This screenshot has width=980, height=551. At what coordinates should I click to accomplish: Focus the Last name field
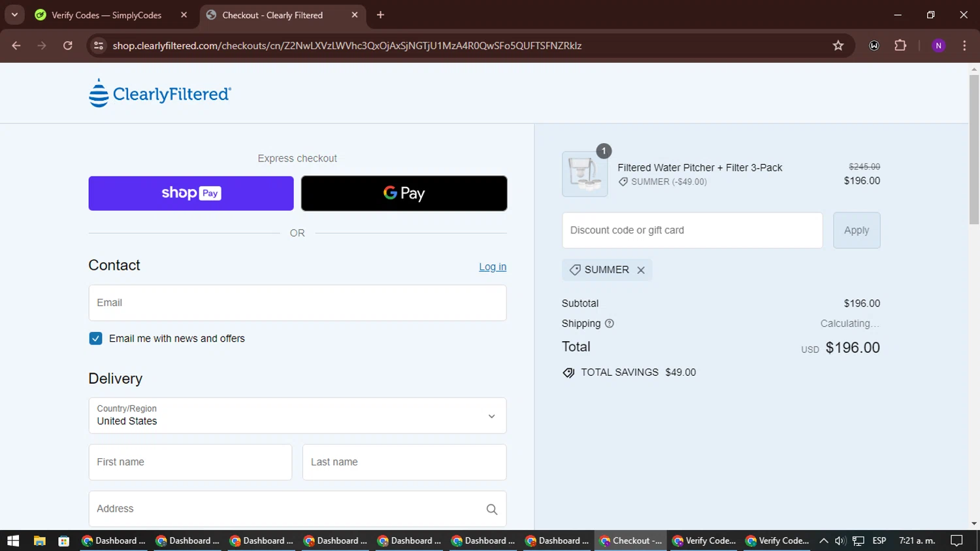pyautogui.click(x=404, y=462)
